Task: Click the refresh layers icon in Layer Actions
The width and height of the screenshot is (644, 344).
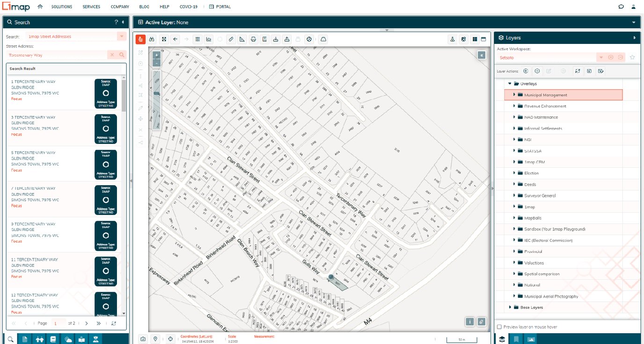Action: 578,71
